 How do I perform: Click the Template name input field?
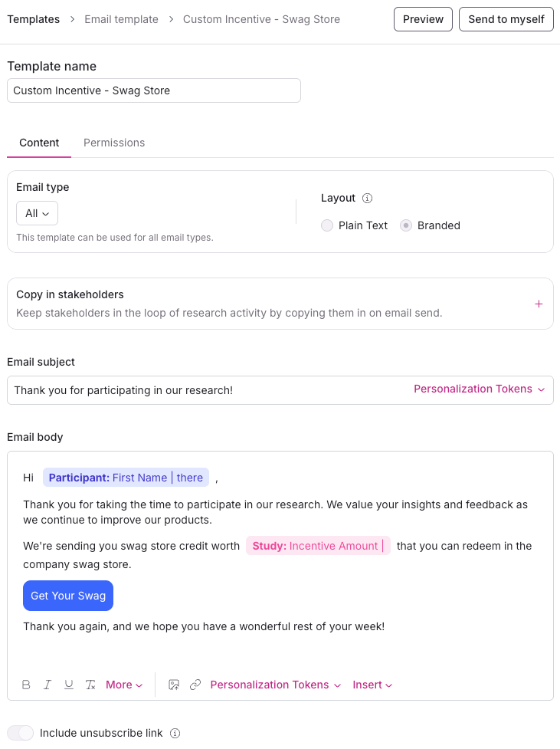click(154, 90)
